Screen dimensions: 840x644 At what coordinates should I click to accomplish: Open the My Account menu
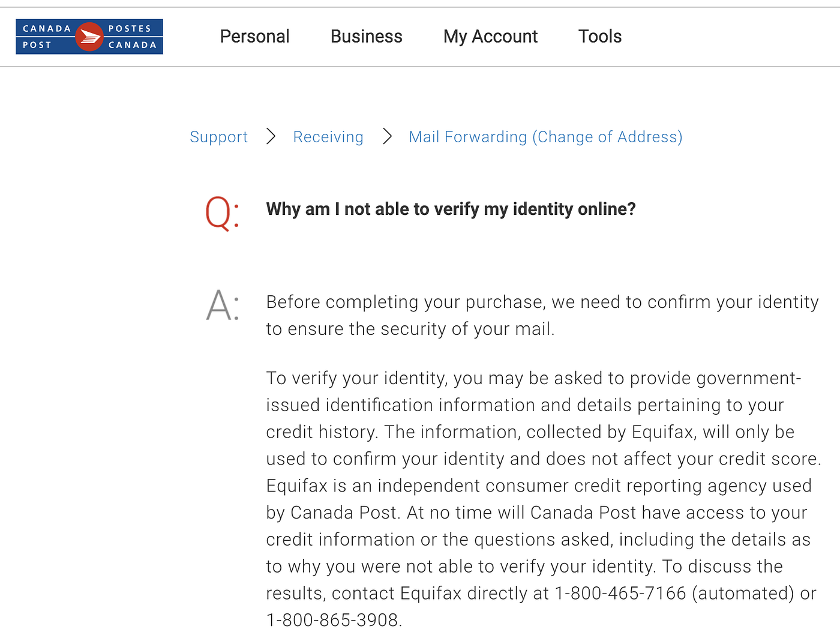[x=490, y=37]
